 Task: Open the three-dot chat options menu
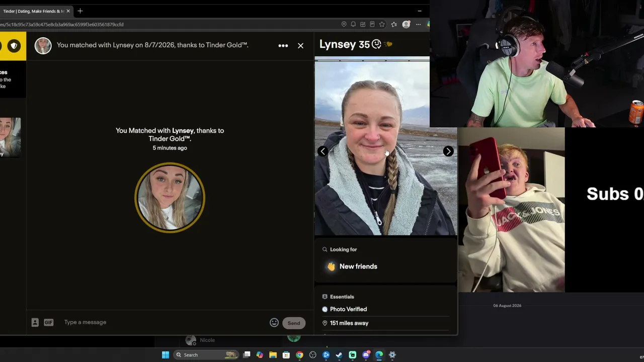[283, 46]
